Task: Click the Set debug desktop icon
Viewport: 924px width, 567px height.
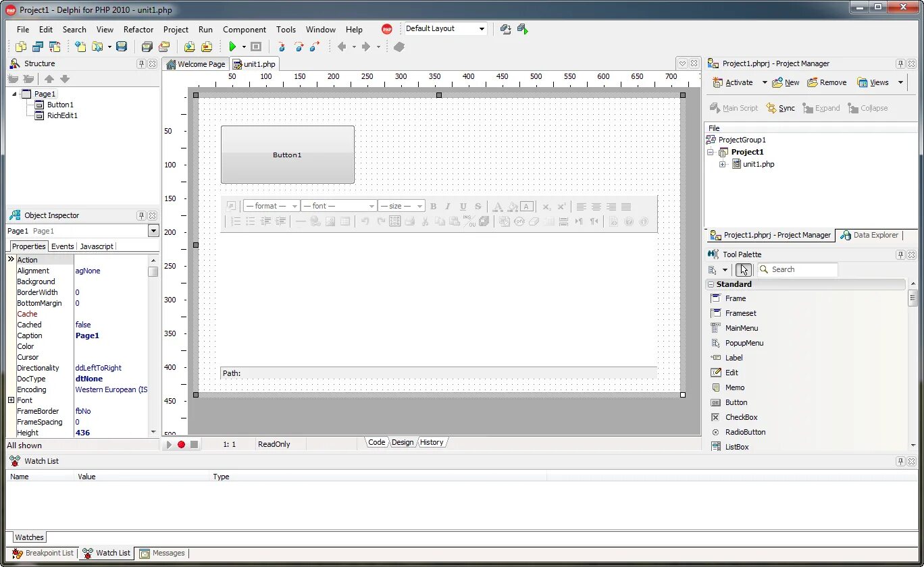Action: coord(522,29)
